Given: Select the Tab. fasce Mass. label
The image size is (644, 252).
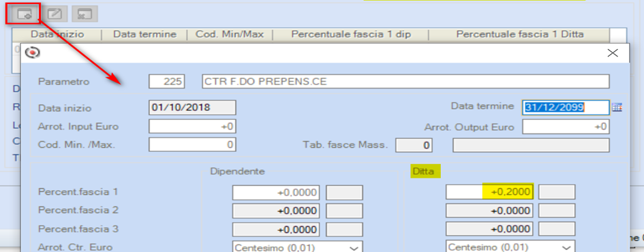Looking at the screenshot, I should point(345,145).
